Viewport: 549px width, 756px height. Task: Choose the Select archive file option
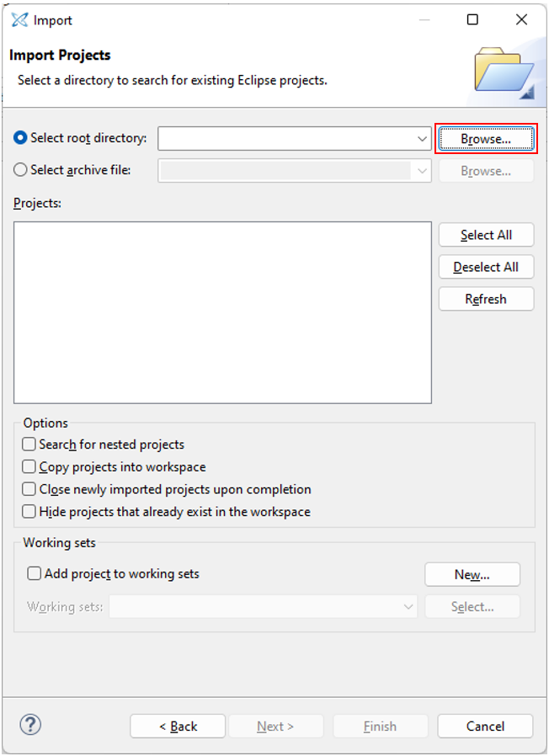click(x=21, y=170)
